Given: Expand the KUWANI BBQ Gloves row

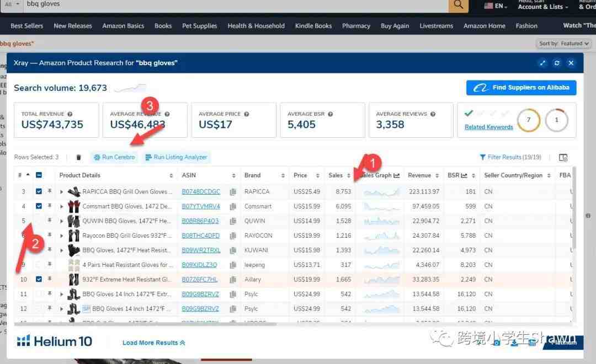Looking at the screenshot, I should 62,250.
